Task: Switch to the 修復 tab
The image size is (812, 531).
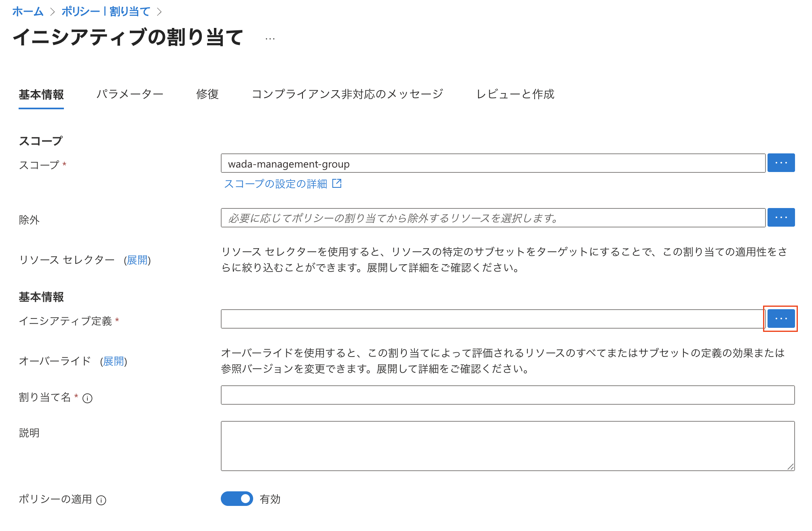Action: click(x=207, y=94)
